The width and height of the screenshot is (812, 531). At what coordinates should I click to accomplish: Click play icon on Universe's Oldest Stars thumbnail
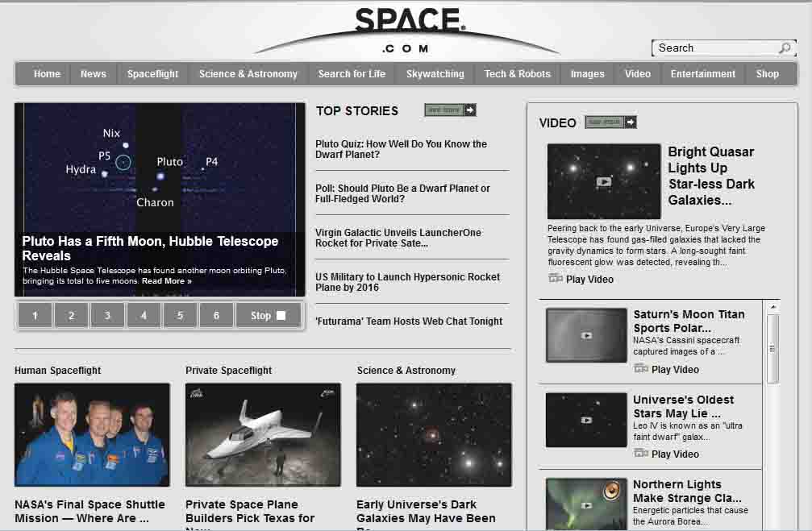pyautogui.click(x=586, y=421)
